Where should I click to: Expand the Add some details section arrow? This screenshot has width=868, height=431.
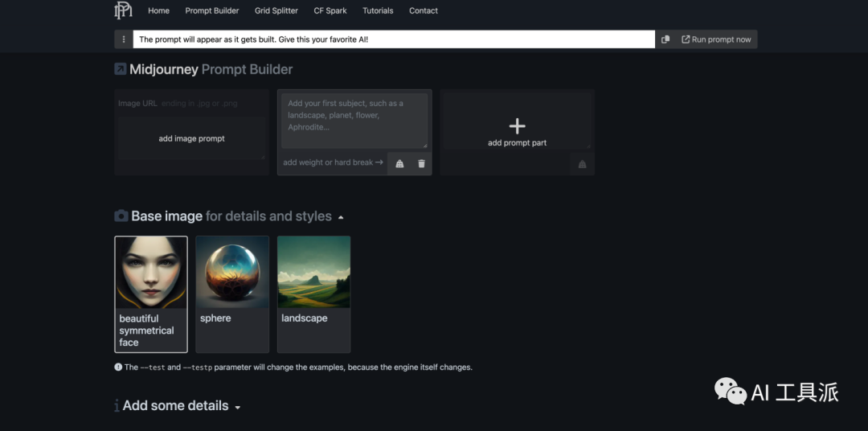[237, 407]
